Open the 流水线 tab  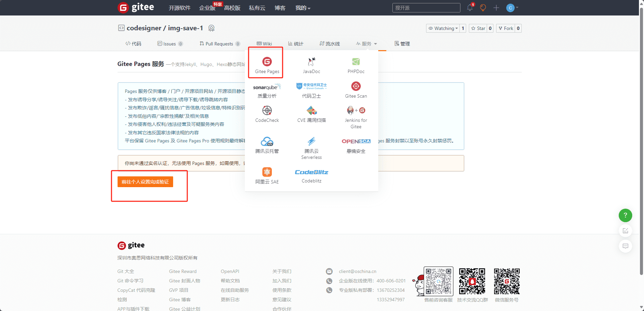(x=329, y=44)
